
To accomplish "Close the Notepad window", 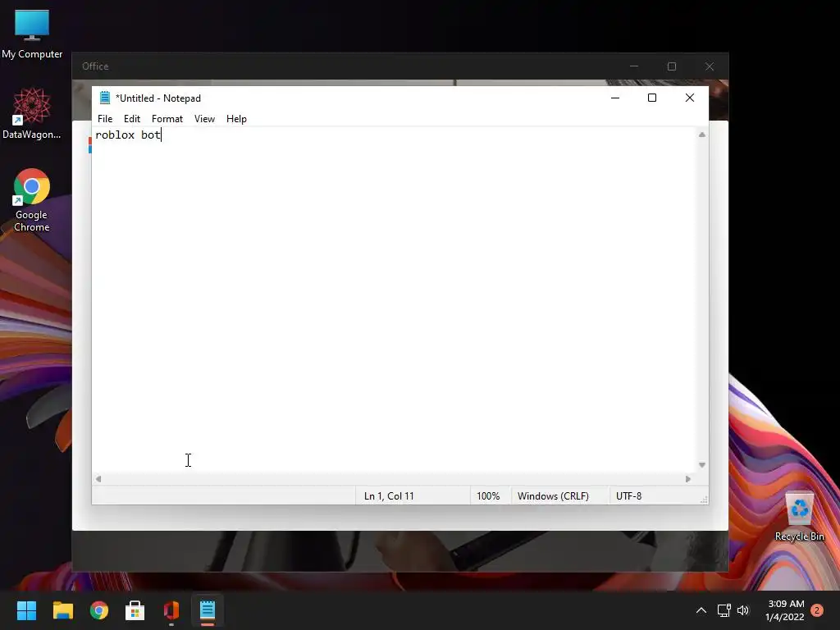I will [x=690, y=98].
